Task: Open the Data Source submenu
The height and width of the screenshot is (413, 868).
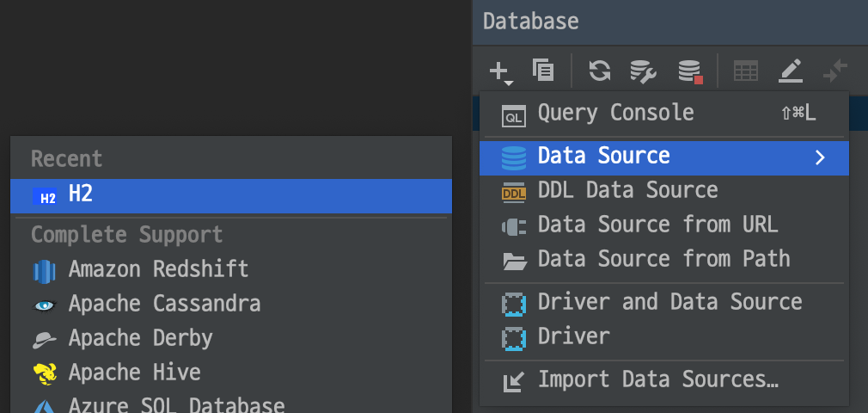Action: tap(663, 157)
